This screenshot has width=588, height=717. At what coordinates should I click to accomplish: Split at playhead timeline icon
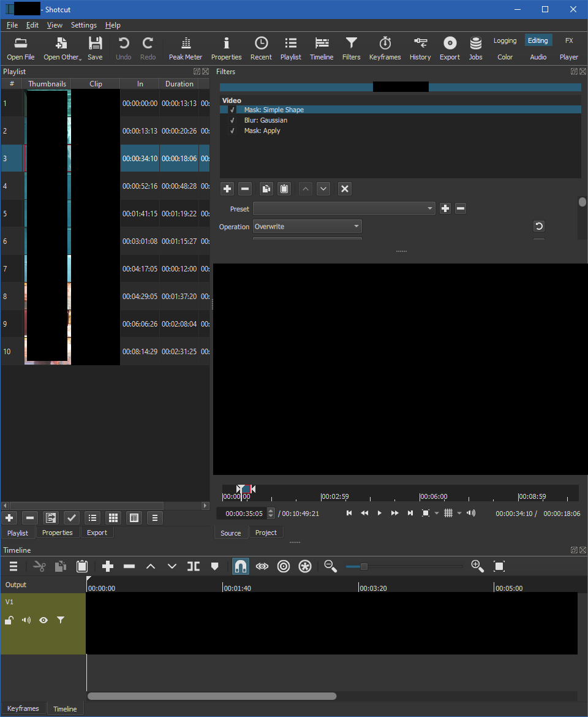click(x=194, y=567)
